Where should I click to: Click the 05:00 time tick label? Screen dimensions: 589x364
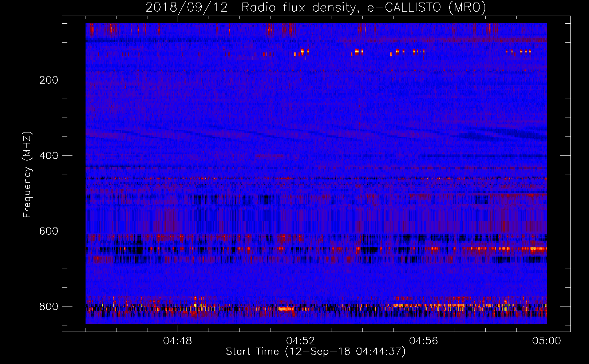(547, 341)
